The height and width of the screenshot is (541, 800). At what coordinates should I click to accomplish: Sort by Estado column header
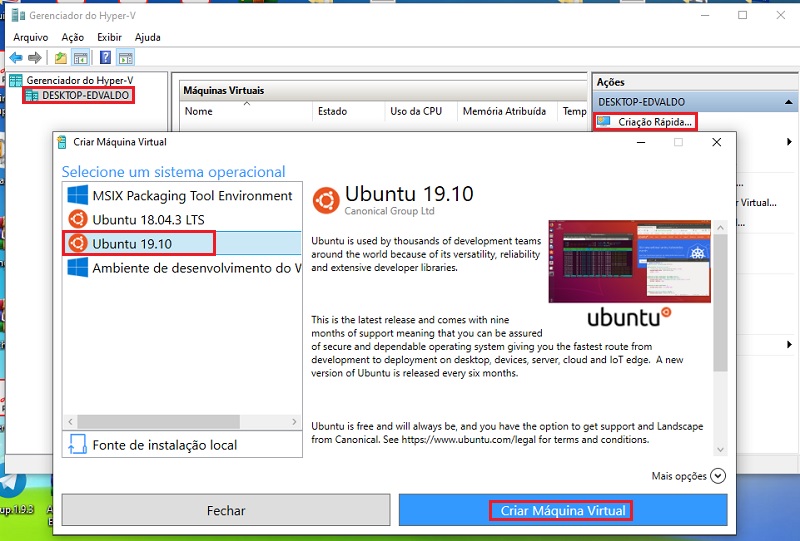[348, 111]
